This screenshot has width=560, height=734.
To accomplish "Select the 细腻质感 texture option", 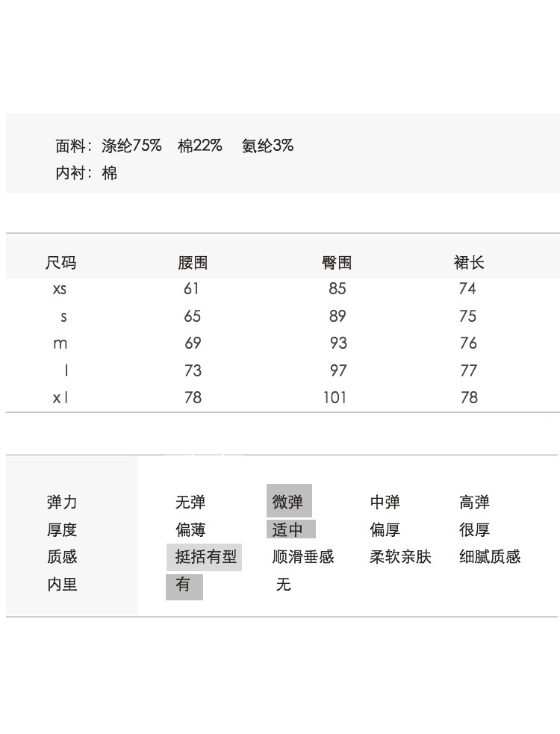I will point(490,557).
